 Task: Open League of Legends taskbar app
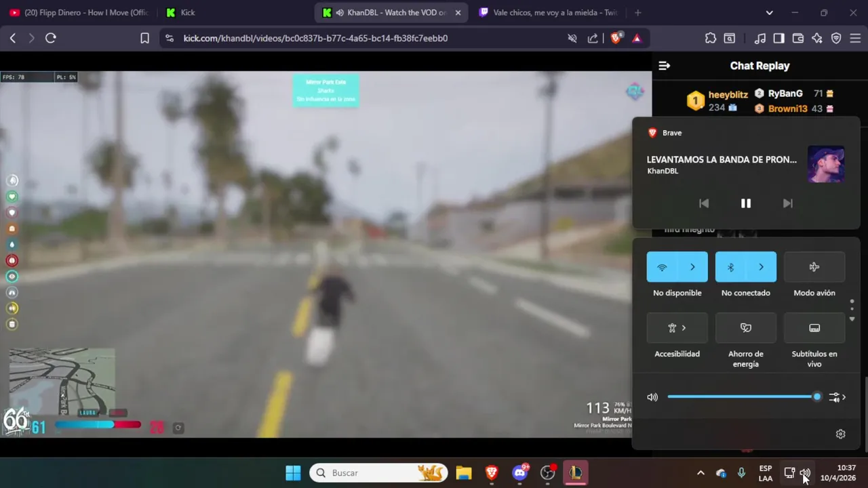tap(576, 472)
